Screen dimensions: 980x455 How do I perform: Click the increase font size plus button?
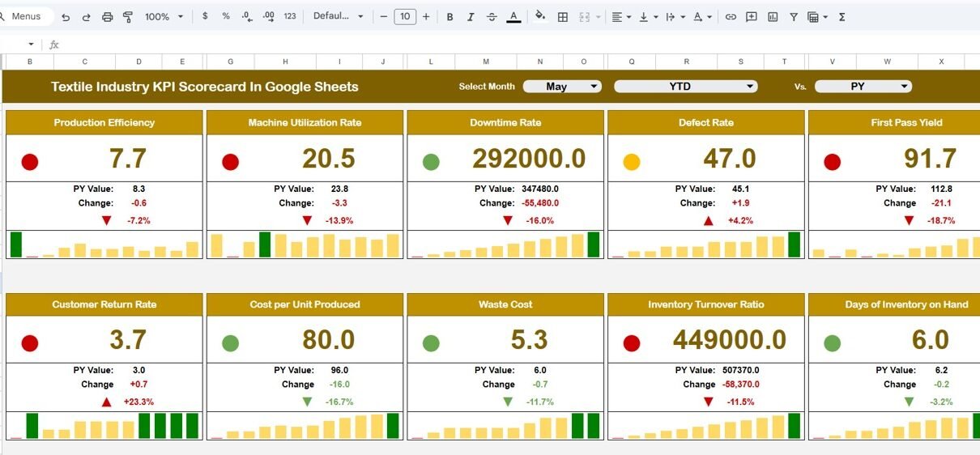(426, 17)
